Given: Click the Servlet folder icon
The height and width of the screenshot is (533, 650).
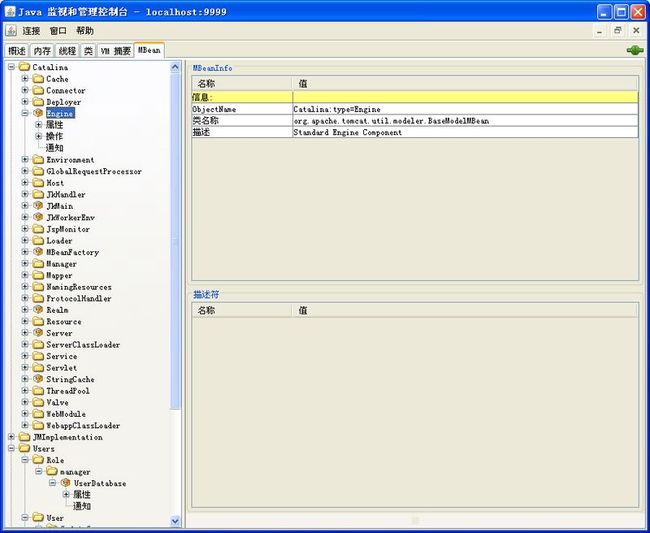Looking at the screenshot, I should [38, 367].
